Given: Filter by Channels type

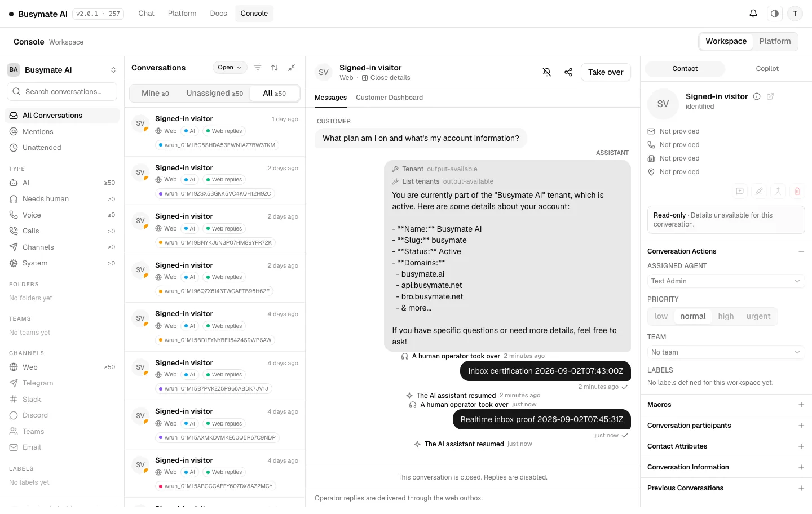Looking at the screenshot, I should (x=62, y=247).
